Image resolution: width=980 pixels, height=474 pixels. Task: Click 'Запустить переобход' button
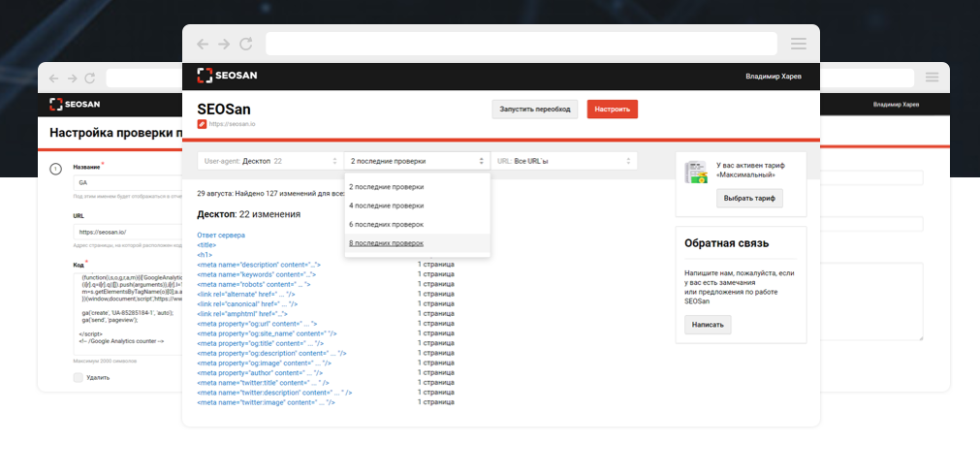coord(535,109)
